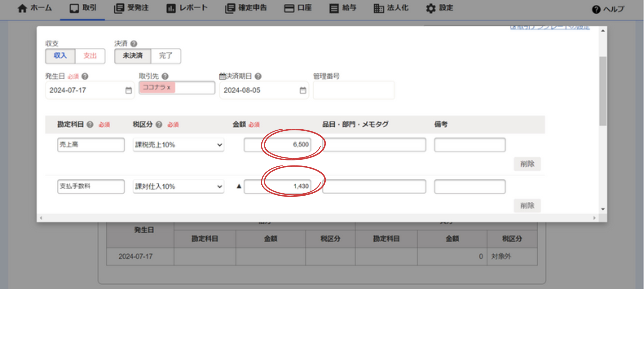Click the help icon beside 取引先 label
The width and height of the screenshot is (644, 362).
coord(165,76)
